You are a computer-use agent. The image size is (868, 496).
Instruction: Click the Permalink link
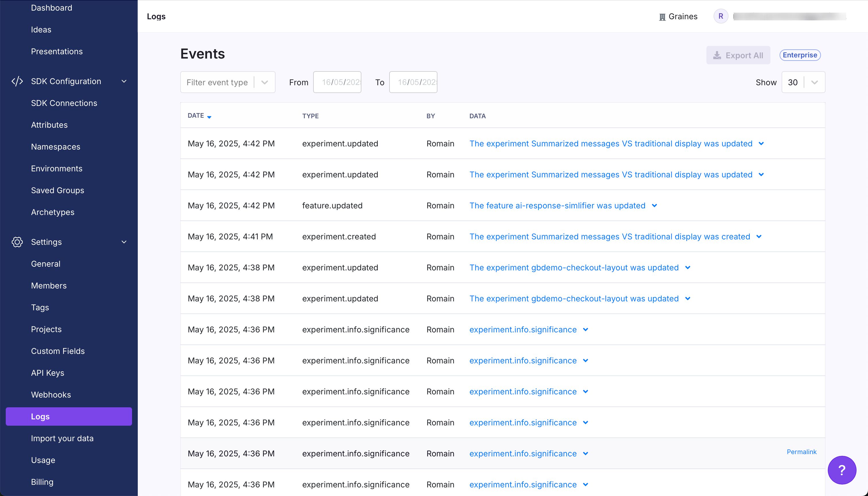pyautogui.click(x=802, y=452)
